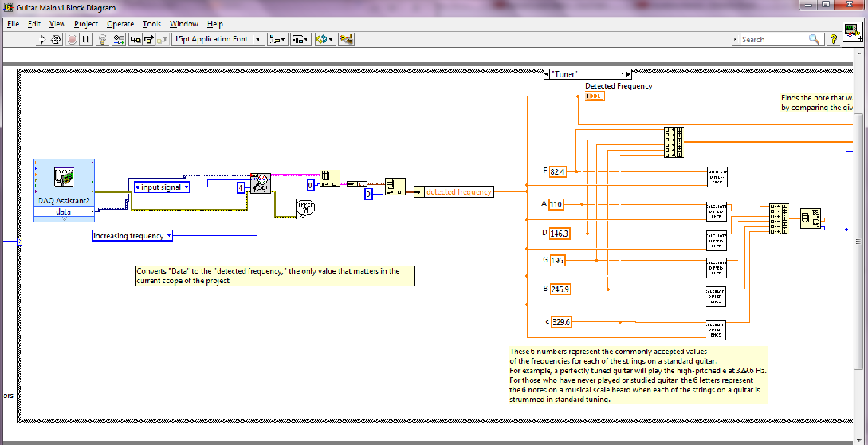Toggle Retain Wire Values button

click(119, 39)
